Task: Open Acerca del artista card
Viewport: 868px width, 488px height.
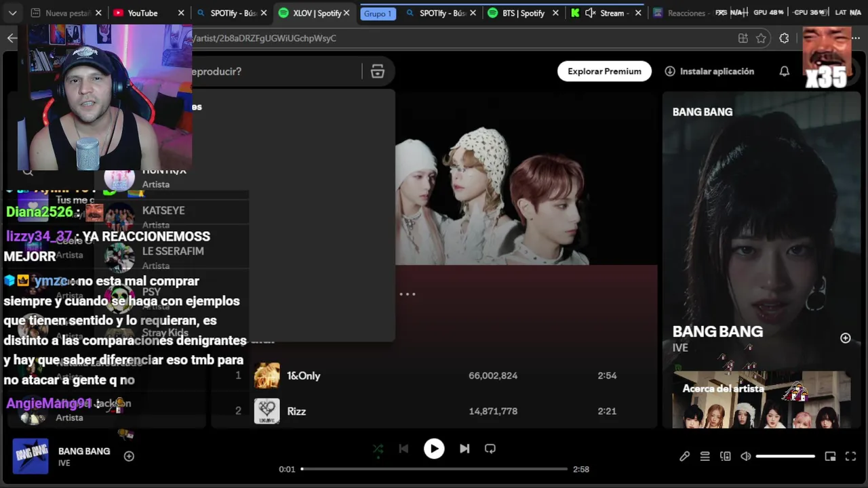Action: [x=762, y=400]
